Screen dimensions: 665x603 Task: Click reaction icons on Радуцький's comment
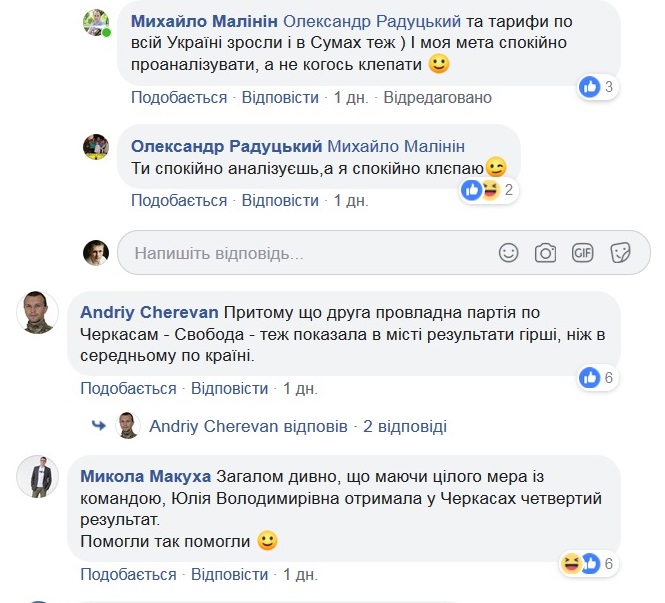[x=487, y=190]
